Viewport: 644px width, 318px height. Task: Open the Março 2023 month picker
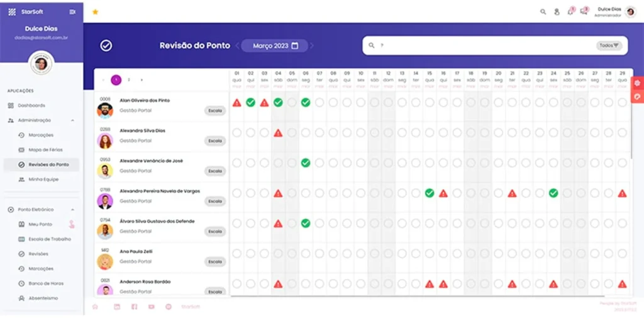[x=274, y=46]
